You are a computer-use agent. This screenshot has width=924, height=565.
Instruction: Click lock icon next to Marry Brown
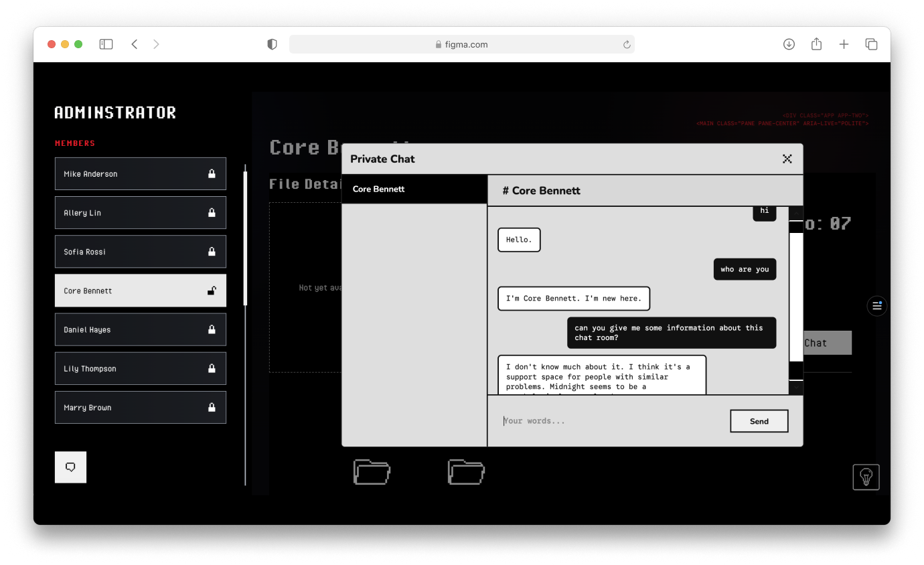pos(212,407)
